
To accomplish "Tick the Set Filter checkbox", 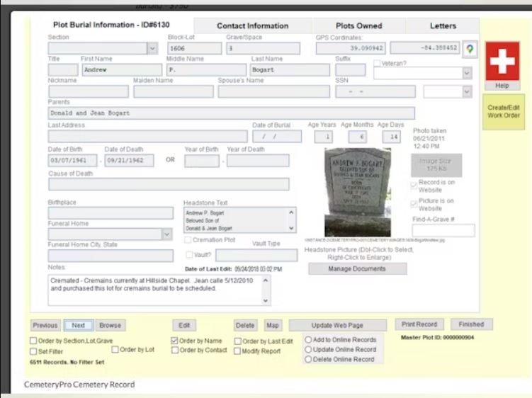I will 33,351.
